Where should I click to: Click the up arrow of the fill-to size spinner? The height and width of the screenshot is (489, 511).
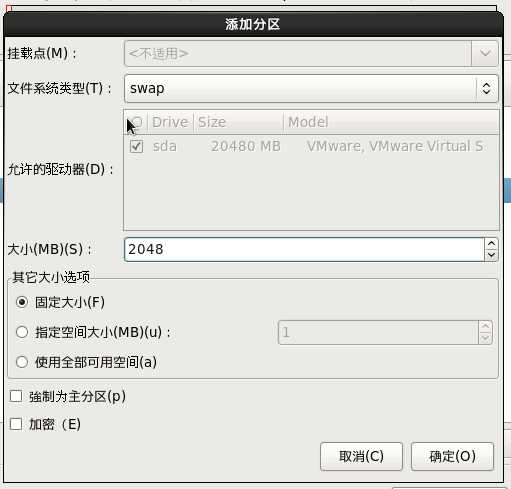[485, 326]
